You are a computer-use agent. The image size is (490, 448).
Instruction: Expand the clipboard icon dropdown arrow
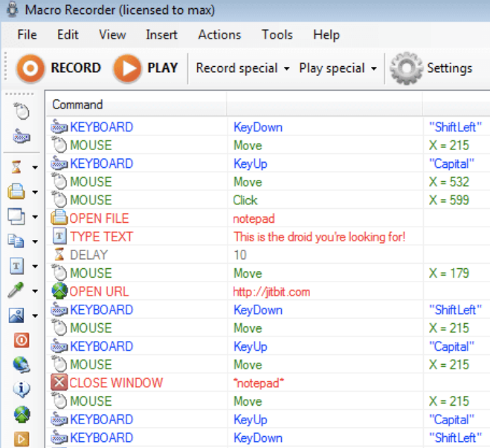click(35, 241)
